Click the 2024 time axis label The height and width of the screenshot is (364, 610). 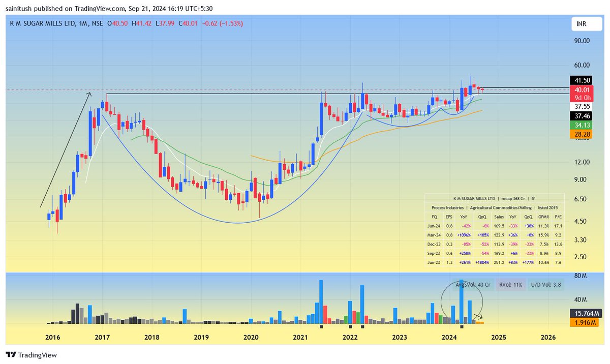tap(449, 337)
